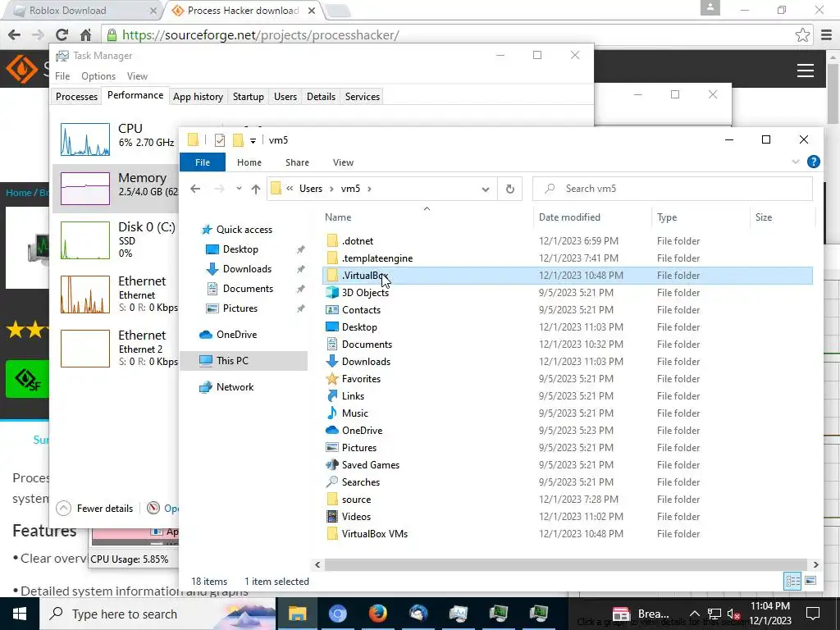Select the 3D Objects folder icon
Image resolution: width=840 pixels, height=630 pixels.
pyautogui.click(x=332, y=293)
